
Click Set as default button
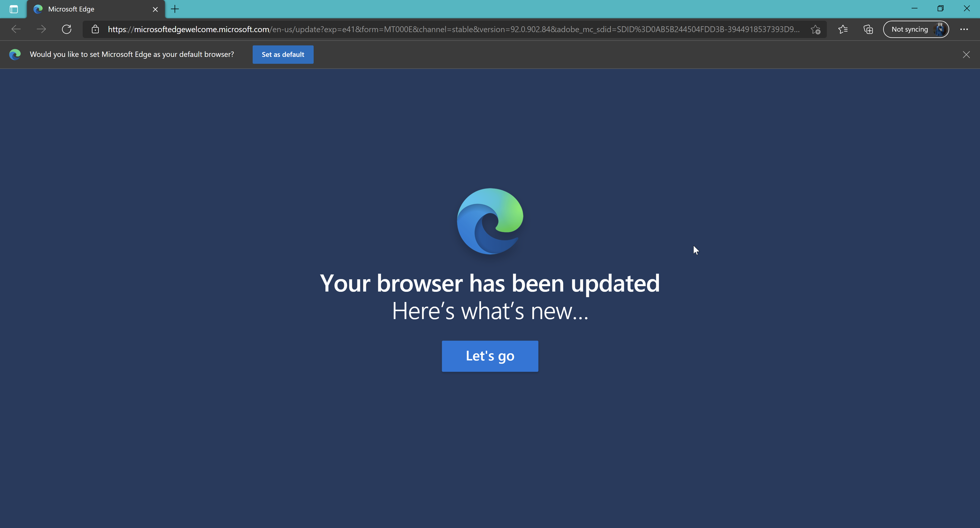pos(283,54)
